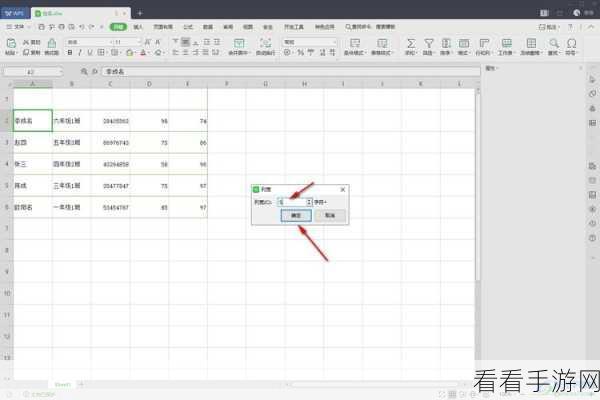Click the column width spinner arrows

309,202
